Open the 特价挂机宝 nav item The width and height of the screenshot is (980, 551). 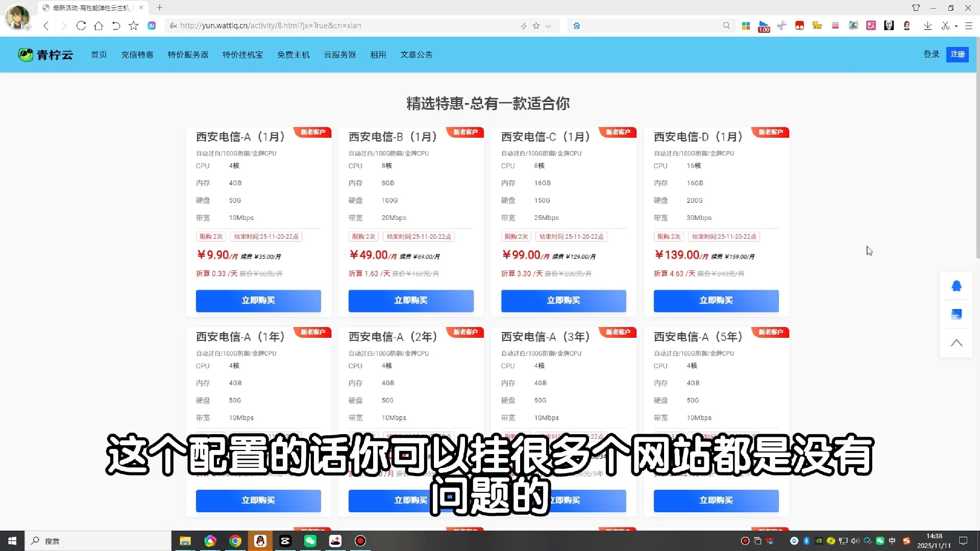point(242,55)
